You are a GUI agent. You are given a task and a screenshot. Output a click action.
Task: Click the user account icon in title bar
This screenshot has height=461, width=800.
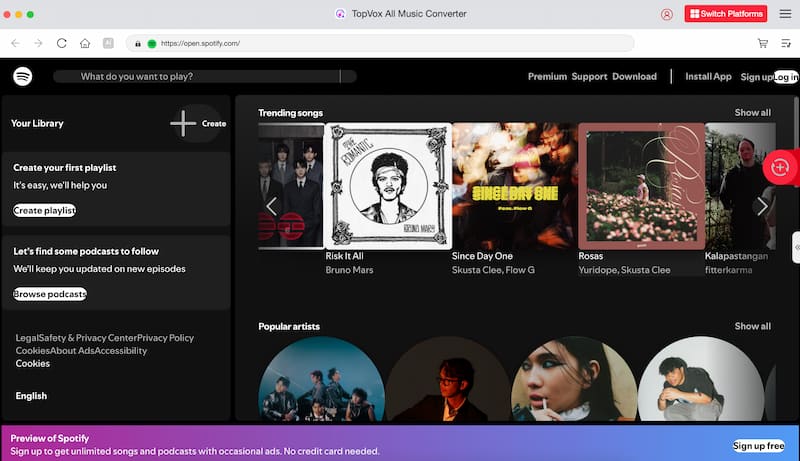[666, 14]
